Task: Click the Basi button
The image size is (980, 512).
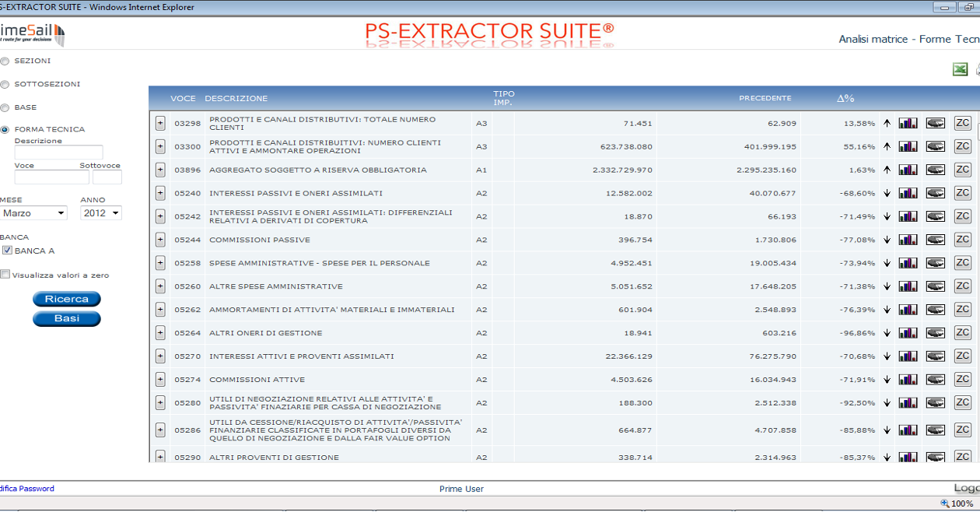Action: [67, 318]
